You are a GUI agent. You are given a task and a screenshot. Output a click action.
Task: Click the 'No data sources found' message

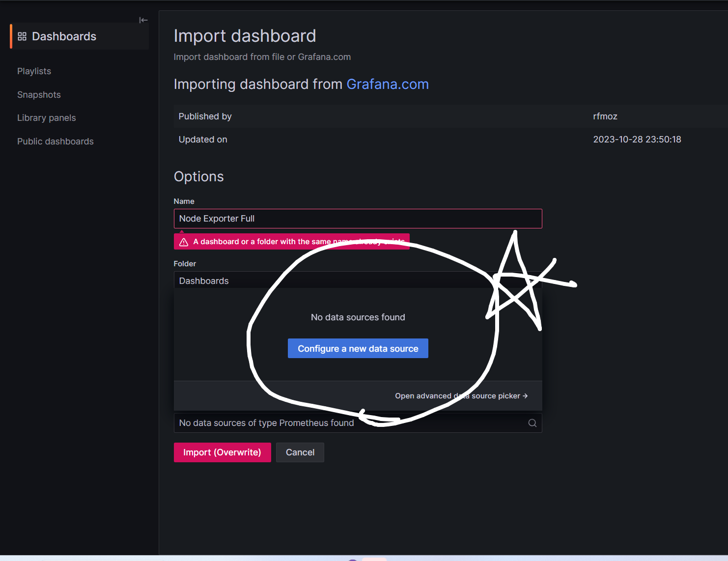point(358,317)
